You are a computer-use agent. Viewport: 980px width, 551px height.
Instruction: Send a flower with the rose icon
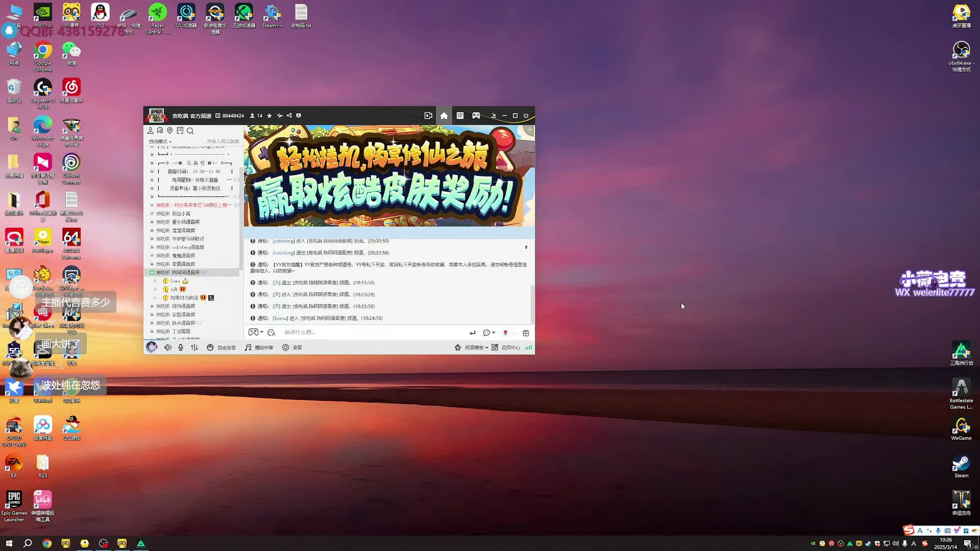[x=505, y=333]
